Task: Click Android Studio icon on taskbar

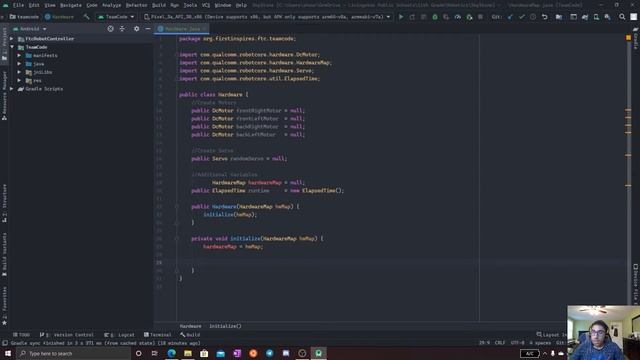Action: click(318, 353)
